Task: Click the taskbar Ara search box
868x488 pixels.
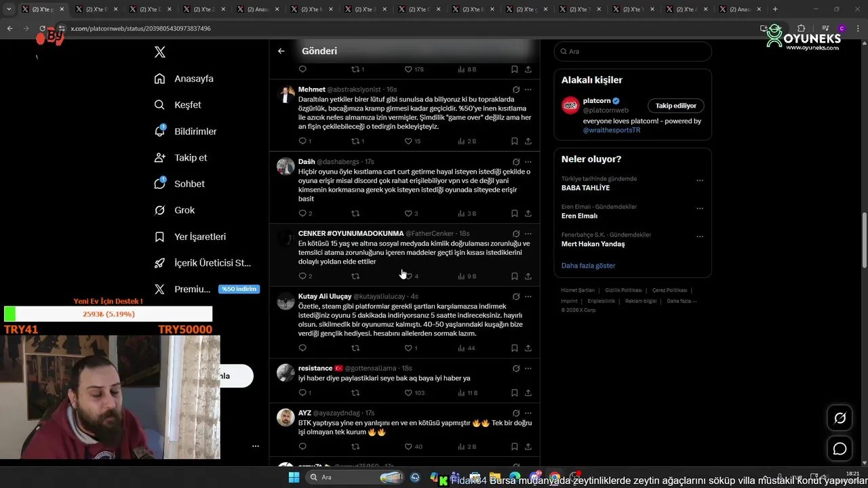Action: tap(354, 477)
